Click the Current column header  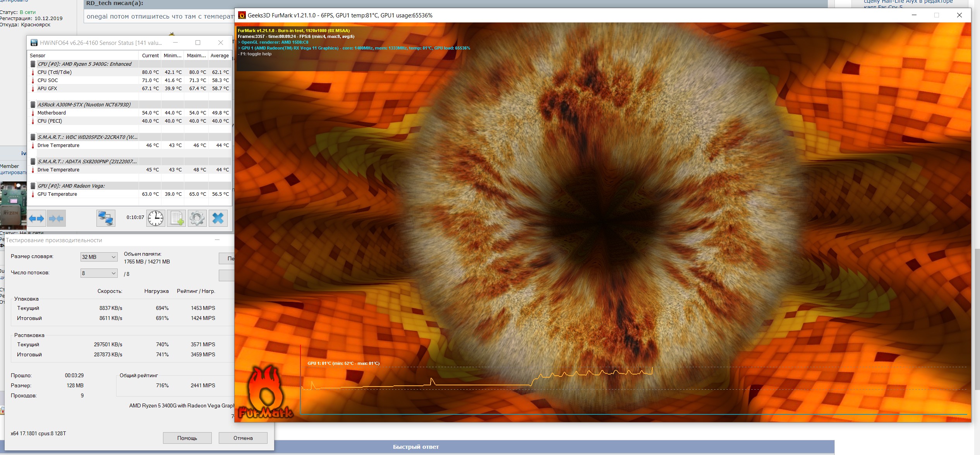point(150,56)
